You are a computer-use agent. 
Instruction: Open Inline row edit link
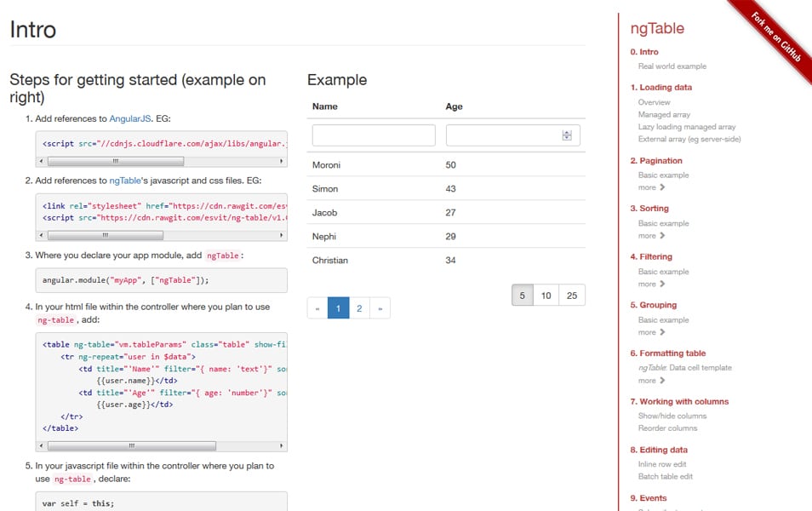(662, 464)
